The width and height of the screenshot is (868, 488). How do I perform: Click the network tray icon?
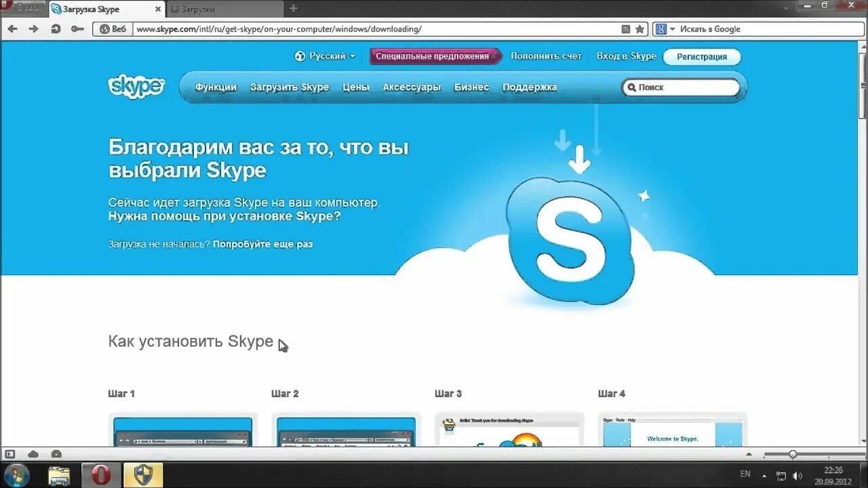click(781, 476)
